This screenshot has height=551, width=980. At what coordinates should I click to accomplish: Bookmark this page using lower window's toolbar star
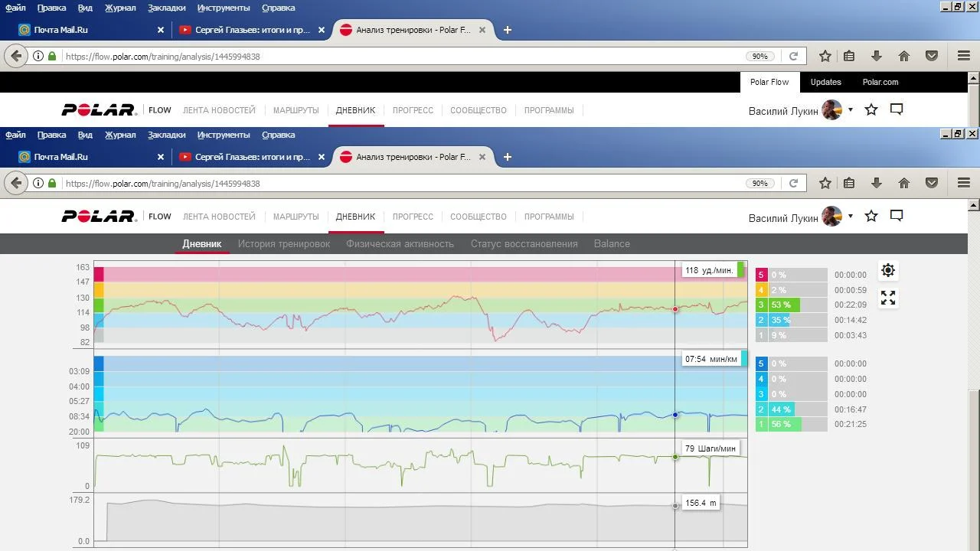[x=825, y=184]
